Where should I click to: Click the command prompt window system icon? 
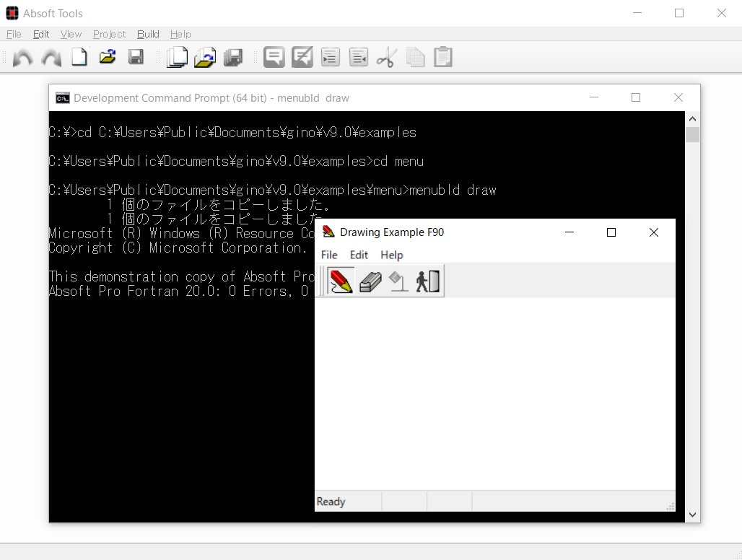pos(63,98)
